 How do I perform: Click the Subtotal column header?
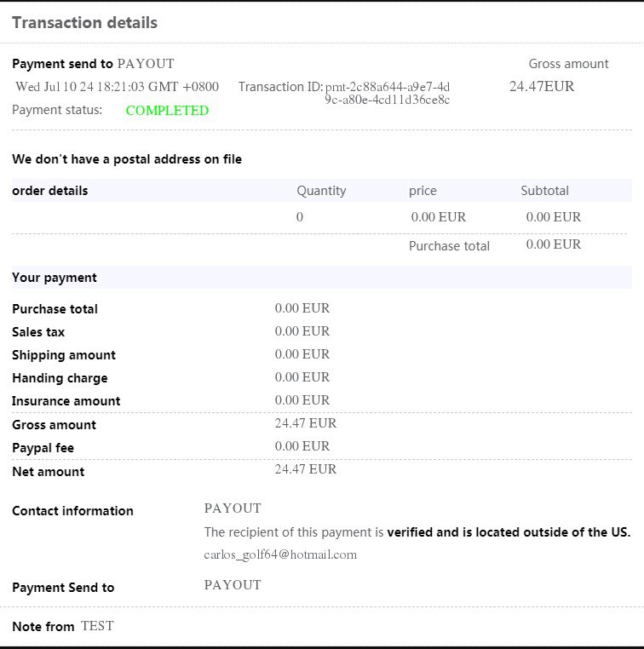tap(544, 191)
